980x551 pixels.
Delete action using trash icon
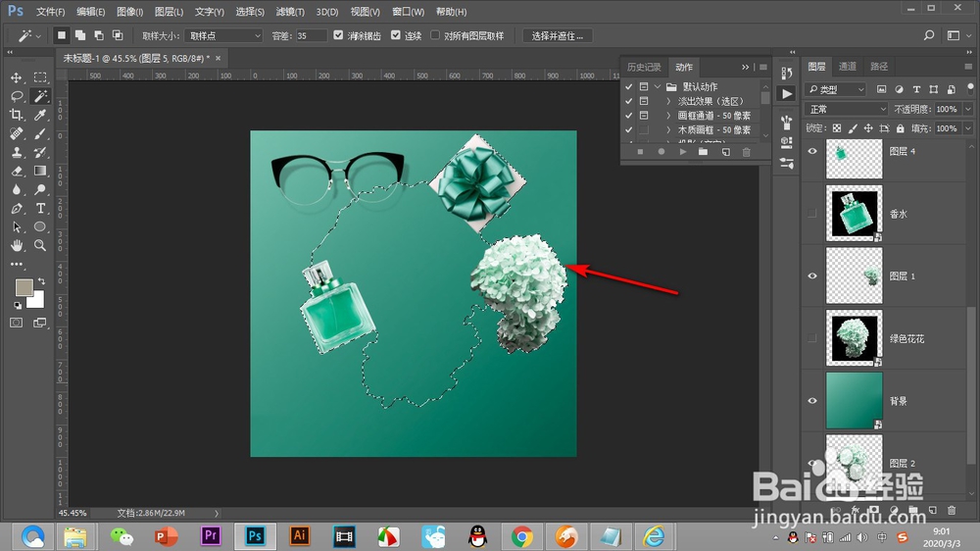click(x=746, y=152)
